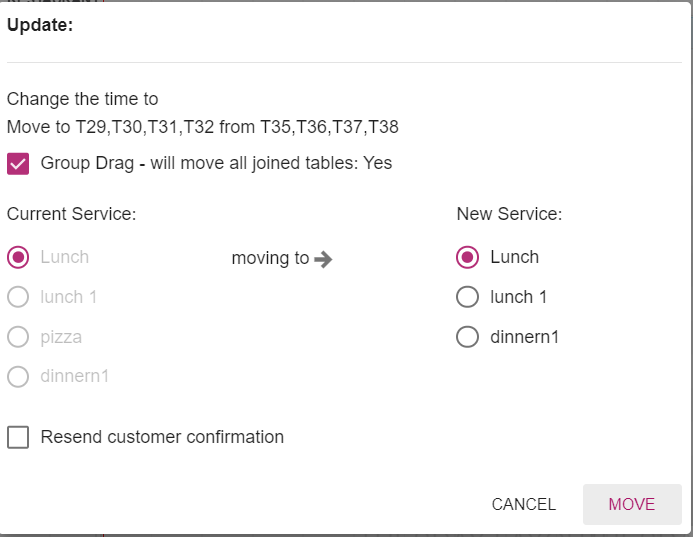This screenshot has width=693, height=537.
Task: Choose dinnern1 under New Service
Action: (x=467, y=337)
